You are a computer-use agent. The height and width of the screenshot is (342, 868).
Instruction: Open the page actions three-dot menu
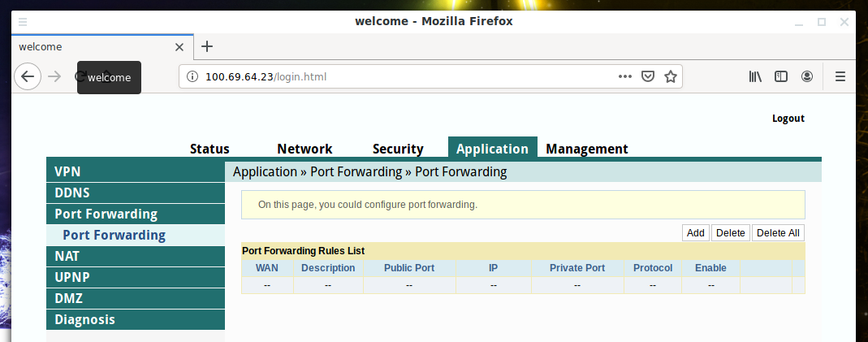coord(624,76)
